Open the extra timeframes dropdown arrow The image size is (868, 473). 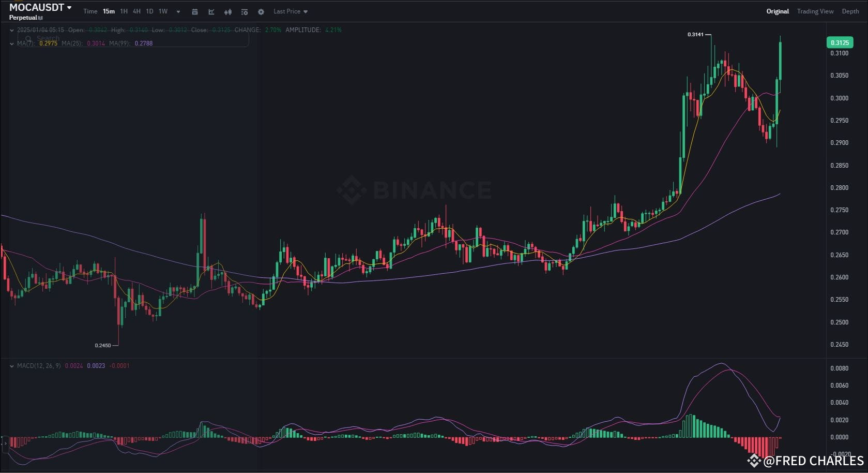point(178,11)
